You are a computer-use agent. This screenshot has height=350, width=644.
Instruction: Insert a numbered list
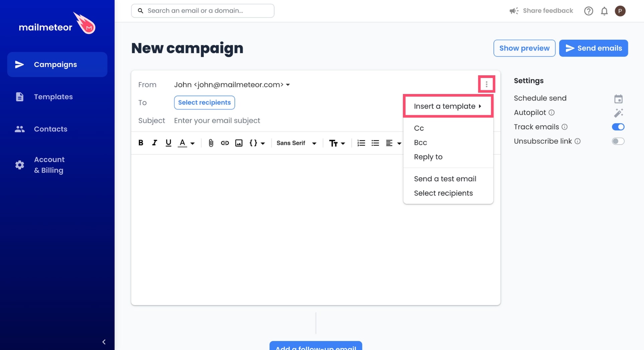coord(361,143)
